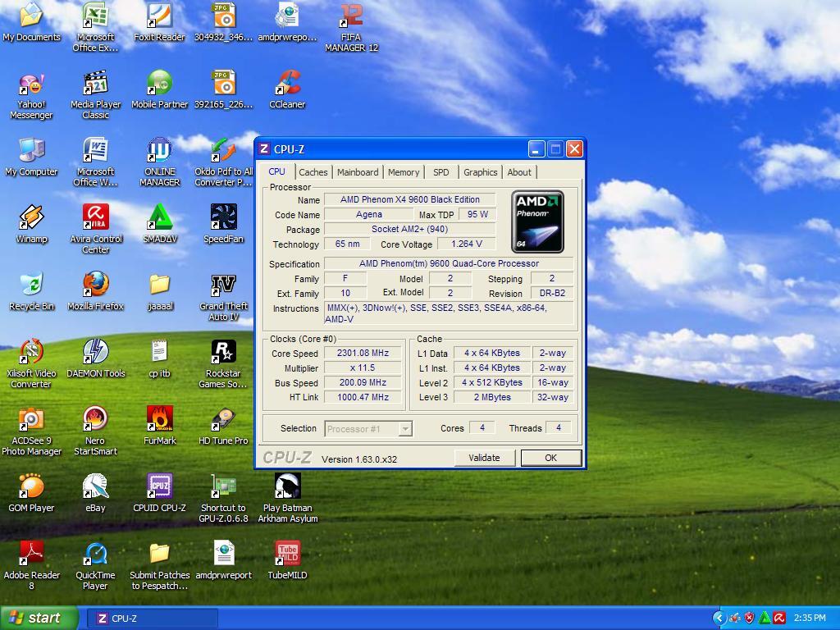Click the Specification field value
The height and width of the screenshot is (630, 840).
click(x=449, y=263)
